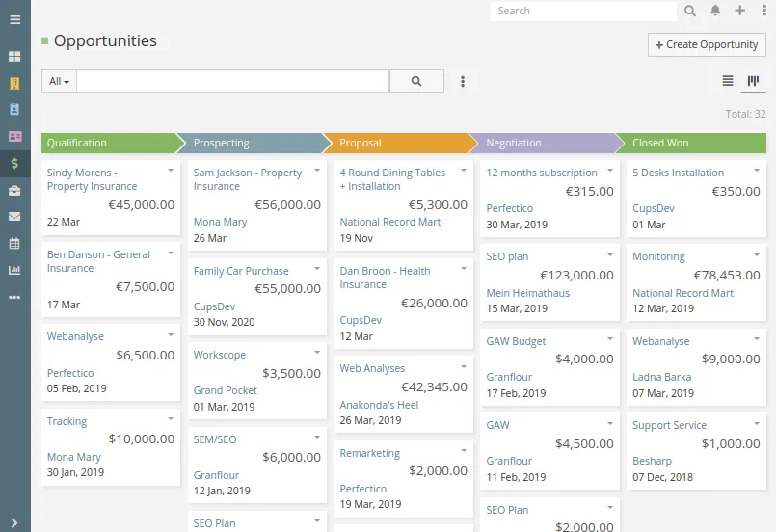Expand the sidebar with bottom chevron

point(14,522)
